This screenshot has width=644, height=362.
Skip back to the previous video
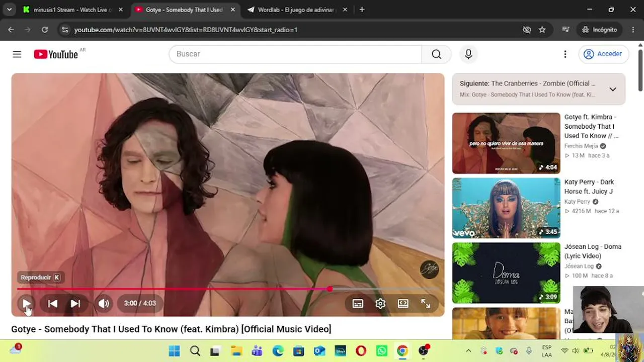click(52, 303)
